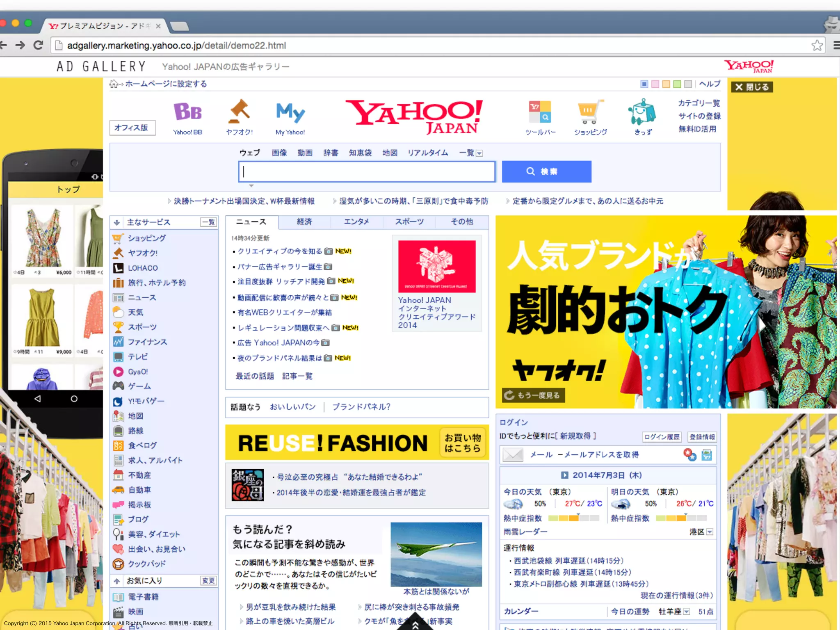Open LOHACO in the services sidebar
Screen dimensions: 840x630
(143, 268)
